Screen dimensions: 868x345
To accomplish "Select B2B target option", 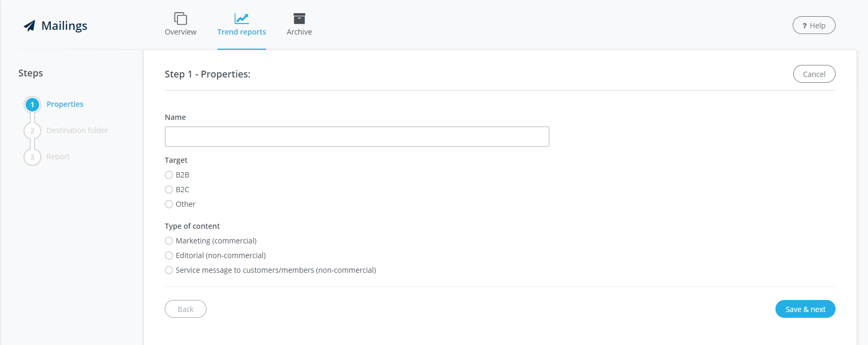I will 169,175.
